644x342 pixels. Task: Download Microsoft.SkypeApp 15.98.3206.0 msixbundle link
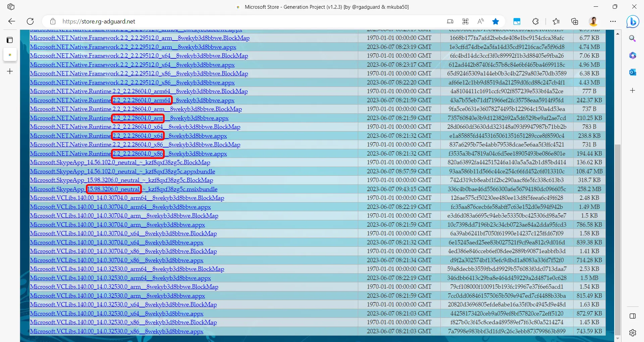pyautogui.click(x=124, y=189)
